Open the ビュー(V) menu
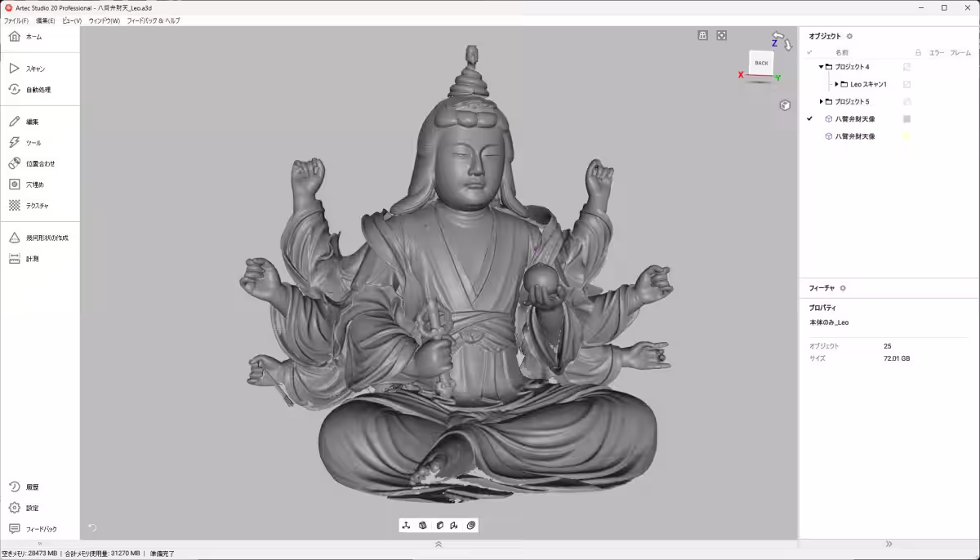Screen dimensions: 980x560 click(72, 20)
